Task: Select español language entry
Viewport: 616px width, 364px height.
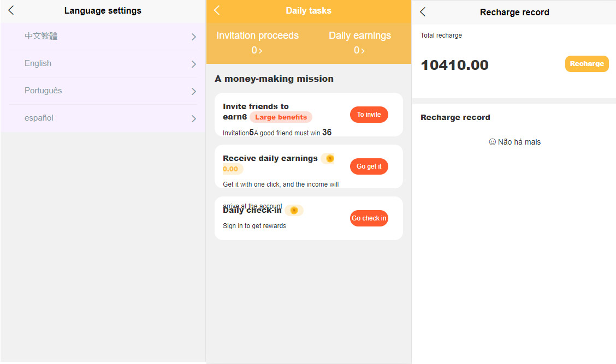Action: click(x=39, y=118)
